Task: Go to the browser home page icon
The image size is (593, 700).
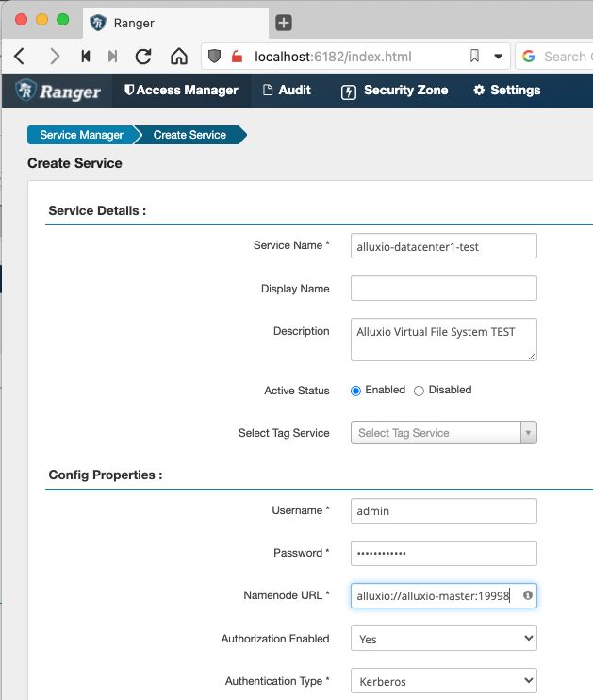Action: coord(179,57)
